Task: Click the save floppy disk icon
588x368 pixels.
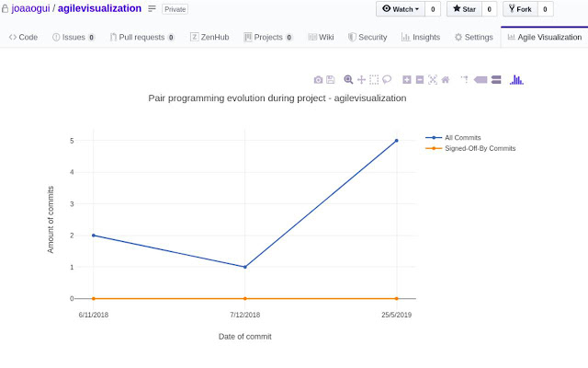Action: click(x=331, y=80)
